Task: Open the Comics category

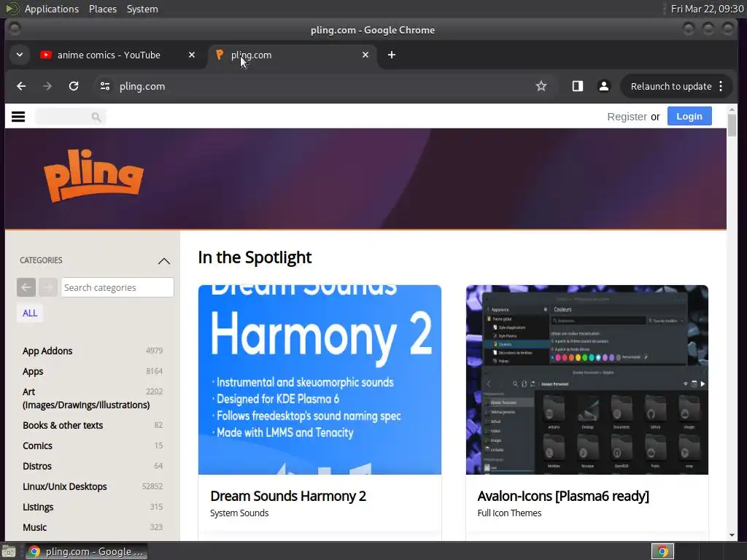Action: pyautogui.click(x=38, y=446)
